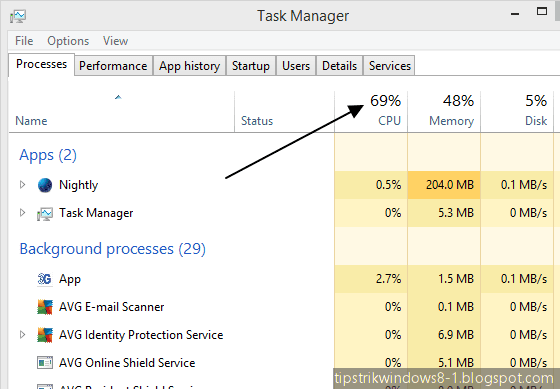Select the Task Manager process name
The height and width of the screenshot is (389, 560).
click(96, 213)
